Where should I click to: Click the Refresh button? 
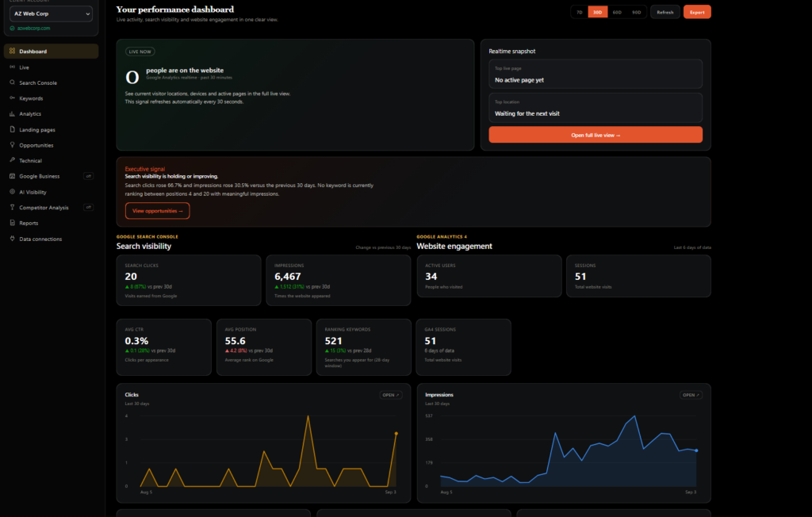[x=665, y=12]
